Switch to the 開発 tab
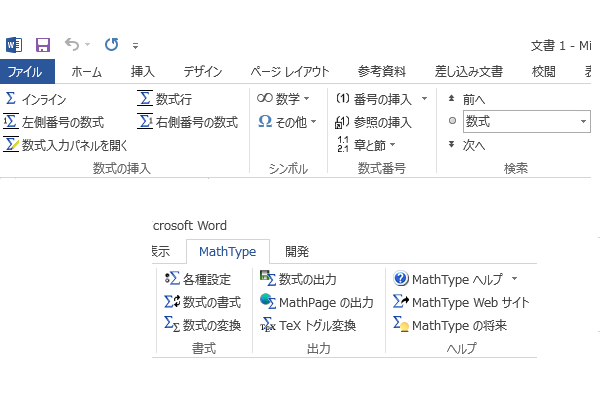 (297, 251)
